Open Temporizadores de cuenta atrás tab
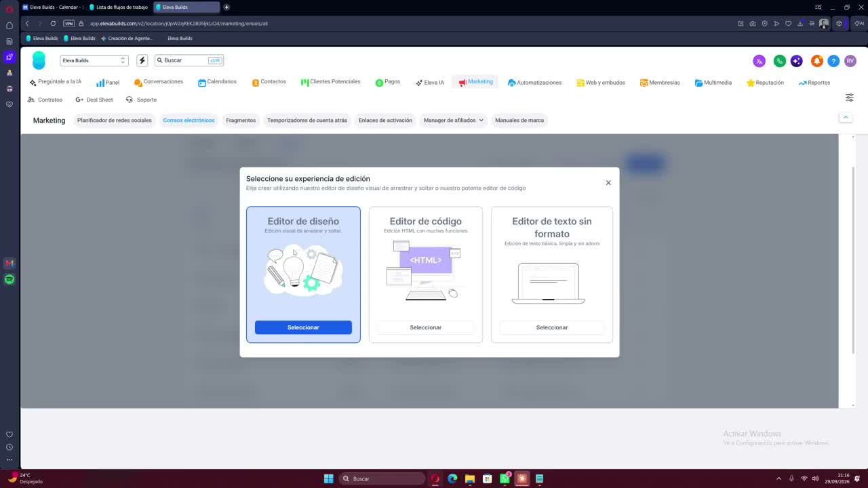 tap(307, 120)
